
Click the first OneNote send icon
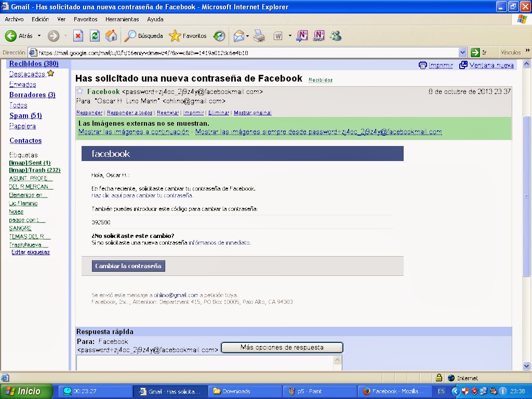coord(302,36)
